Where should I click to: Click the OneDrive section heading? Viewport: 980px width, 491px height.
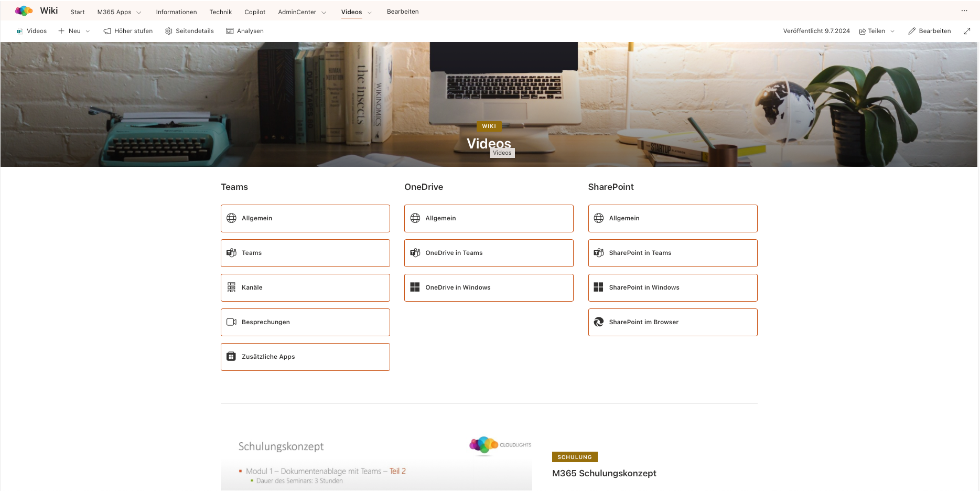click(x=424, y=187)
